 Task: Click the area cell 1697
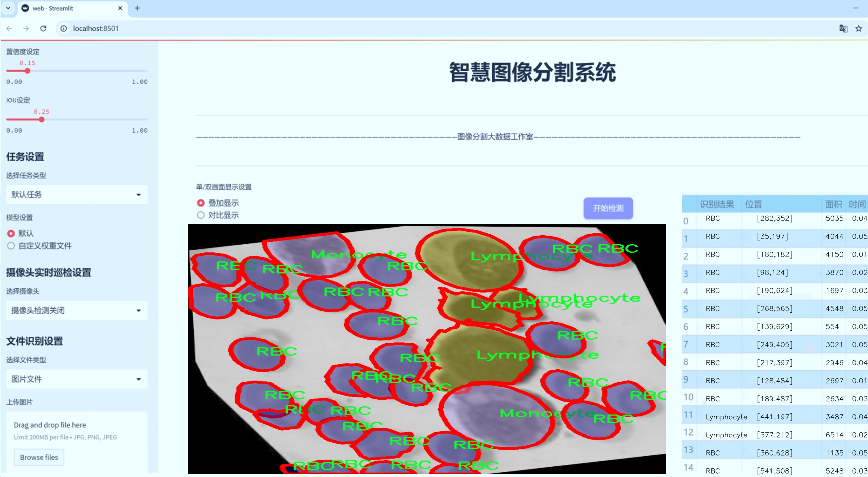point(834,291)
